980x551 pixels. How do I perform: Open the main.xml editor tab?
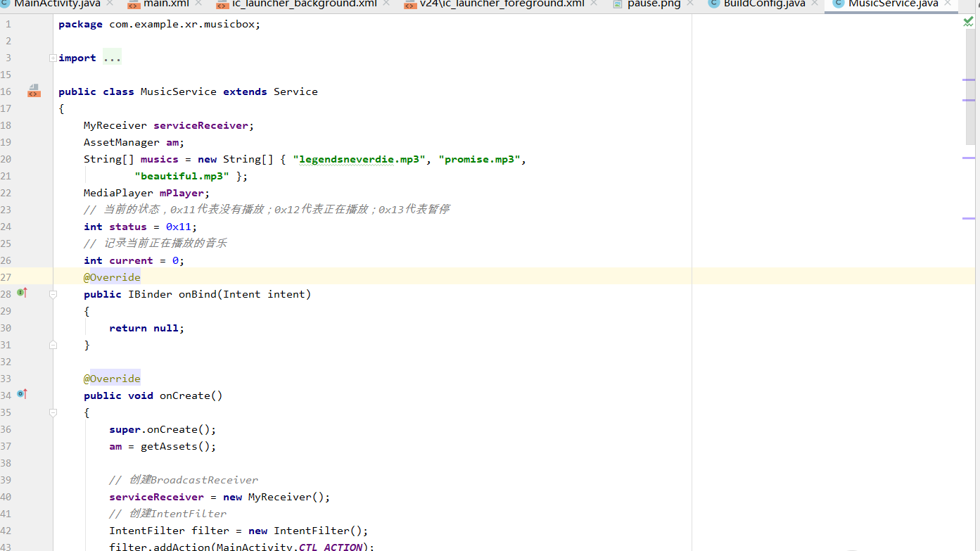(x=166, y=4)
